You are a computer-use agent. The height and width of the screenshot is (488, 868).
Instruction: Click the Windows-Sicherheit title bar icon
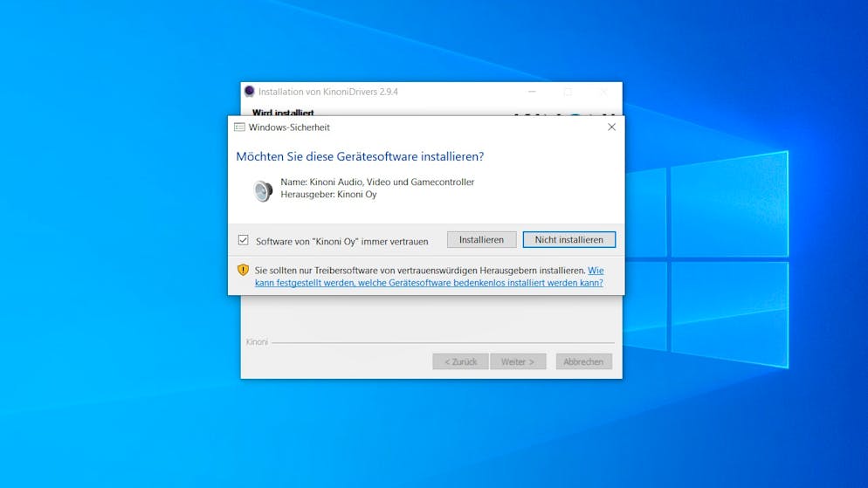coord(239,127)
